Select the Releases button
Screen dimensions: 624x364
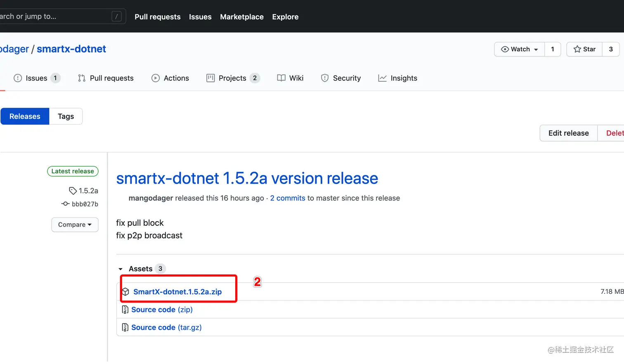pyautogui.click(x=25, y=116)
